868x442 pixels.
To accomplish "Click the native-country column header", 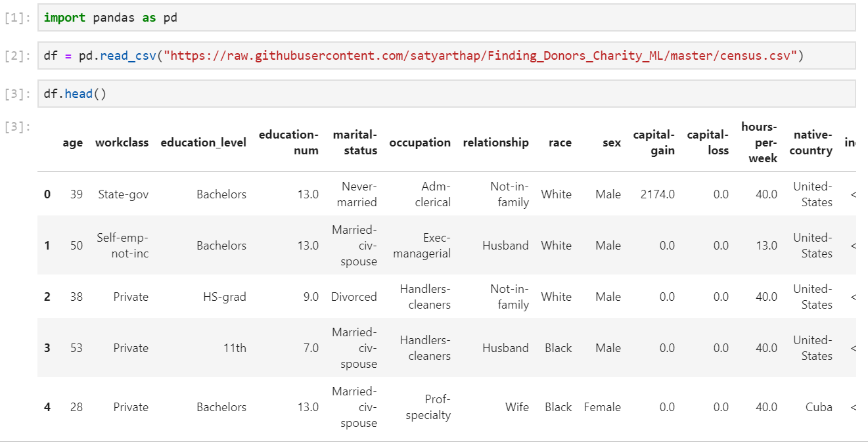I will point(811,143).
